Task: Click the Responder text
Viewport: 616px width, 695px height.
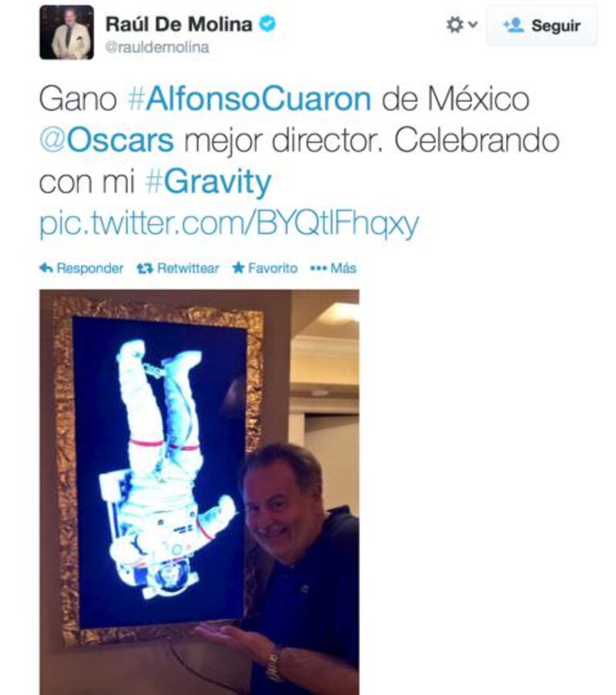Action: click(x=90, y=268)
